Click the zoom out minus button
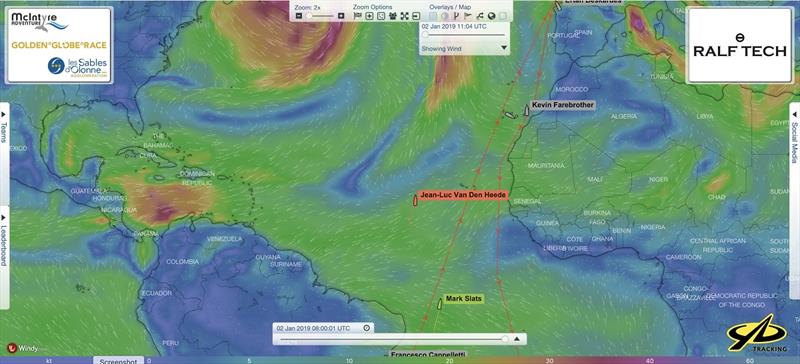Image resolution: width=800 pixels, height=364 pixels. (299, 16)
